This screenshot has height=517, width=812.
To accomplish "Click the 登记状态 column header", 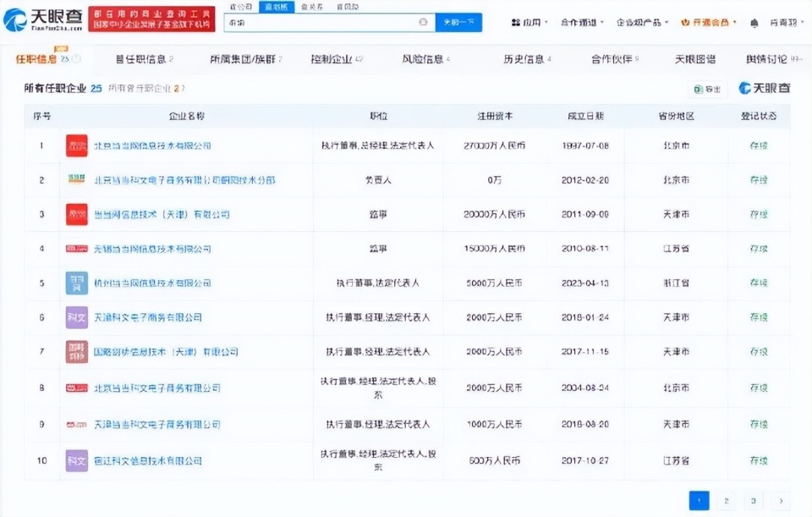I will [759, 116].
